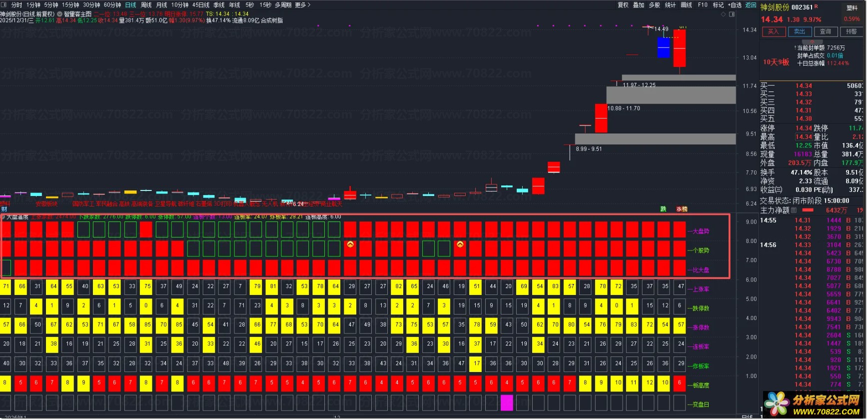
Task: Switch to the 60分钟 period
Action: pos(112,4)
